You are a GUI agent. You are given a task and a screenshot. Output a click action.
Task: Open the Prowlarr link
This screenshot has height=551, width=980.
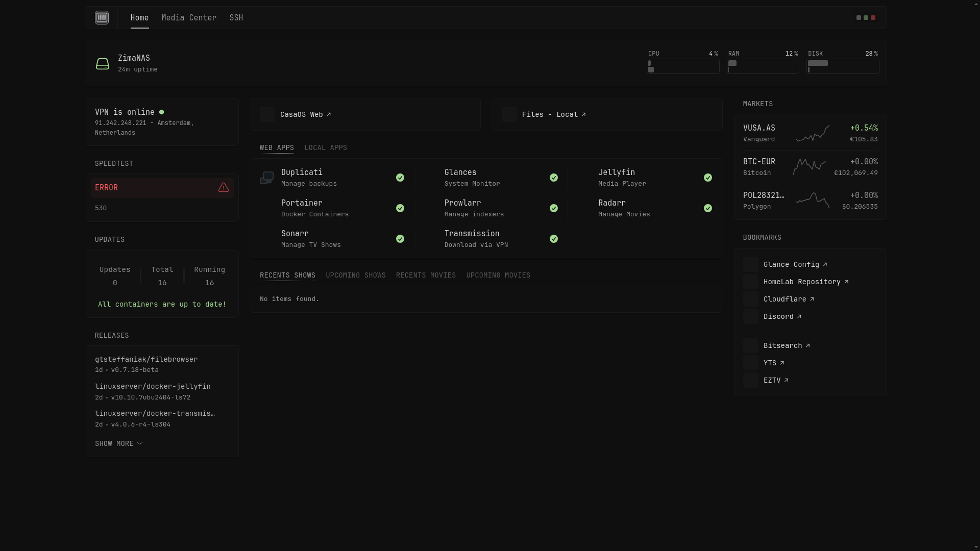coord(462,203)
